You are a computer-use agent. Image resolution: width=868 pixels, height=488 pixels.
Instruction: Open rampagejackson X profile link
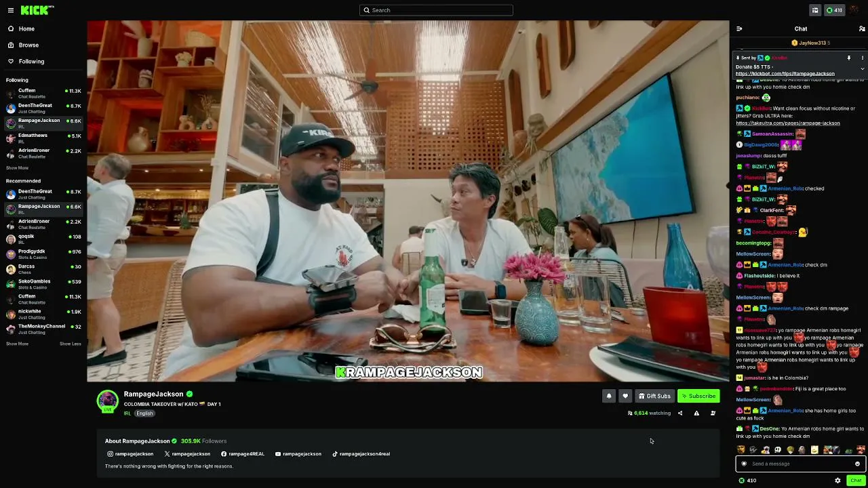coord(187,454)
